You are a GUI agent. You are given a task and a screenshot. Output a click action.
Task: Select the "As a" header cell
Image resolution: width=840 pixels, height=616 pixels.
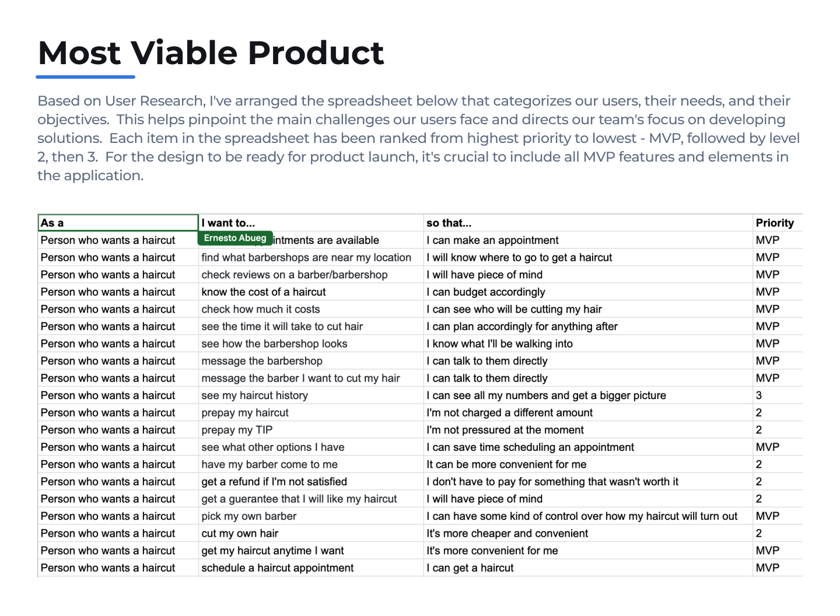coord(118,223)
